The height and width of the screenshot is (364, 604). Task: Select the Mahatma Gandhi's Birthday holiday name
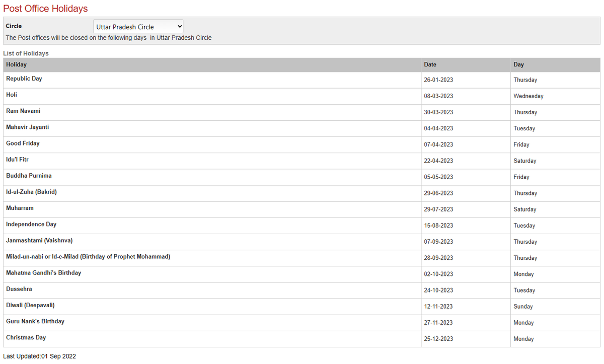[43, 272]
